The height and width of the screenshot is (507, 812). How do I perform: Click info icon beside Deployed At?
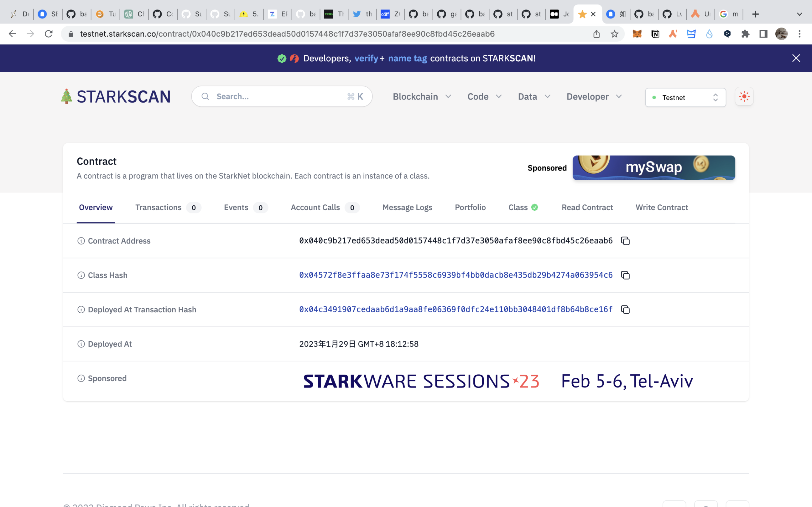tap(81, 344)
